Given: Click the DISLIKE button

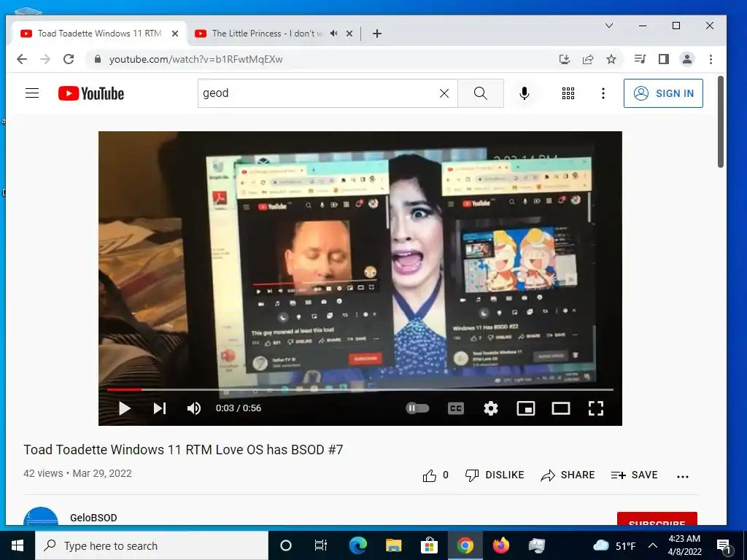Looking at the screenshot, I should pos(495,475).
